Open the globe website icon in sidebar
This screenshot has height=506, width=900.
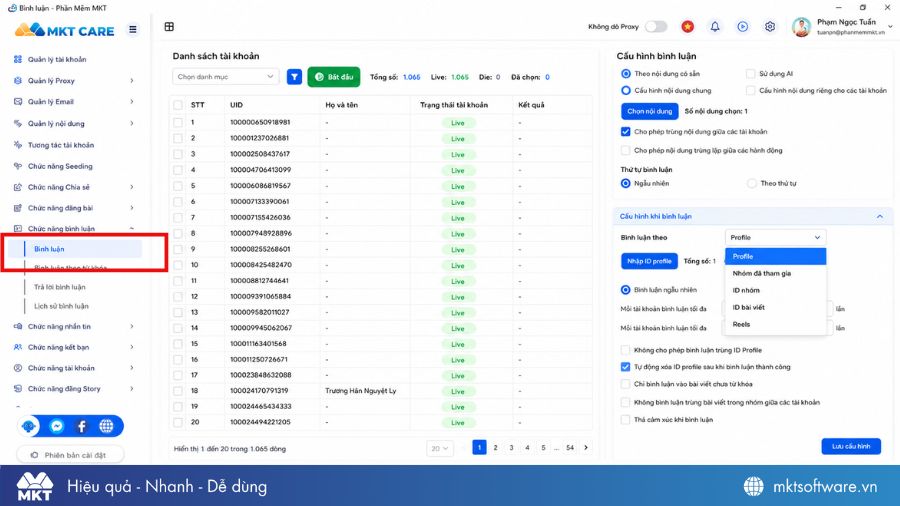tap(106, 426)
